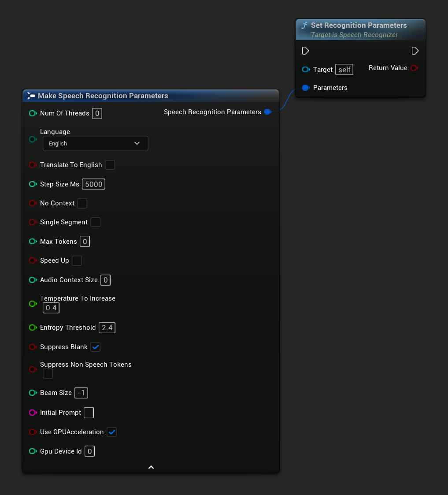Image resolution: width=448 pixels, height=495 pixels.
Task: Click the Num Of Threads input pin
Action: (33, 113)
